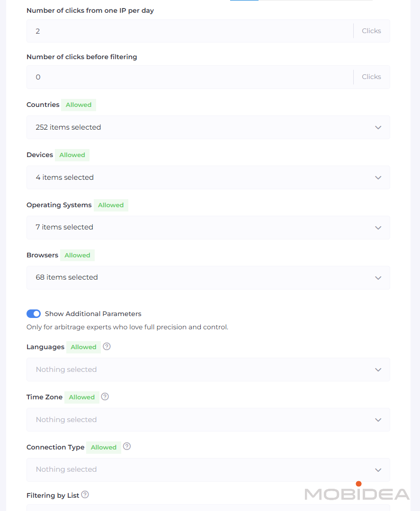Screen dimensions: 420x511
Task: Toggle the Countries Allowed badge
Action: pos(79,105)
